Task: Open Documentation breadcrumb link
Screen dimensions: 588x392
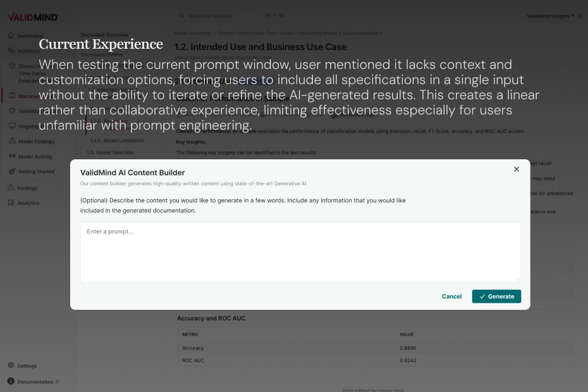Action: tap(360, 33)
